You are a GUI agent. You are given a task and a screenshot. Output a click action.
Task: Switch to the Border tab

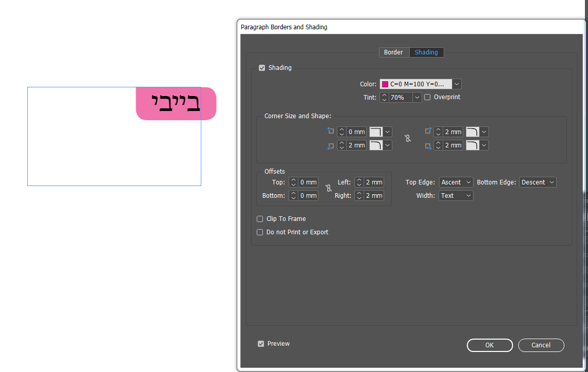(394, 52)
